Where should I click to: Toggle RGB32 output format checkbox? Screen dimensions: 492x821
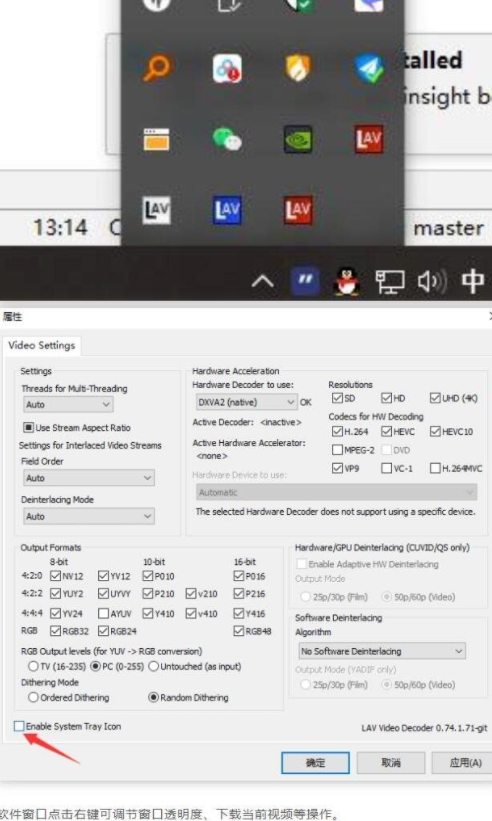tap(55, 630)
